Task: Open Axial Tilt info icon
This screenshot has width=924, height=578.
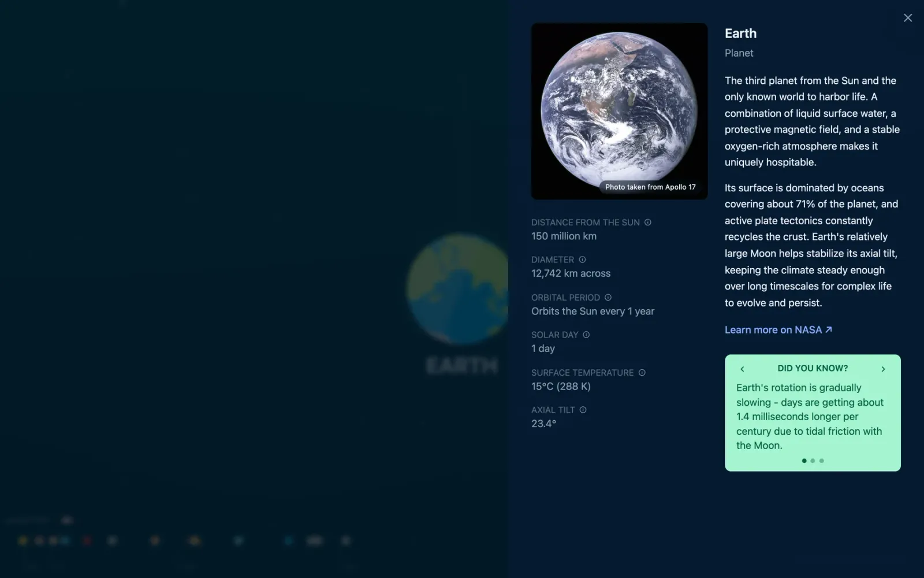Action: (x=583, y=410)
